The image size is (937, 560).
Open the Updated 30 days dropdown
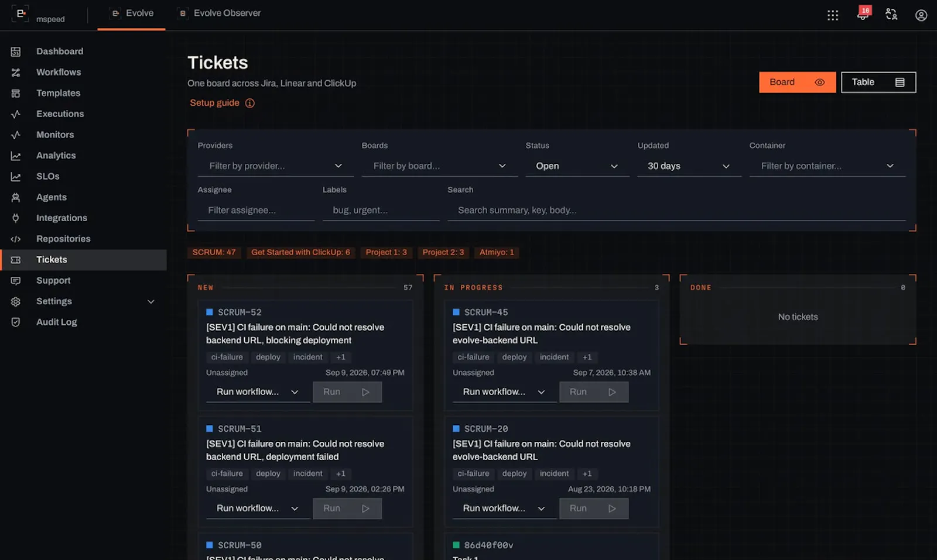689,166
